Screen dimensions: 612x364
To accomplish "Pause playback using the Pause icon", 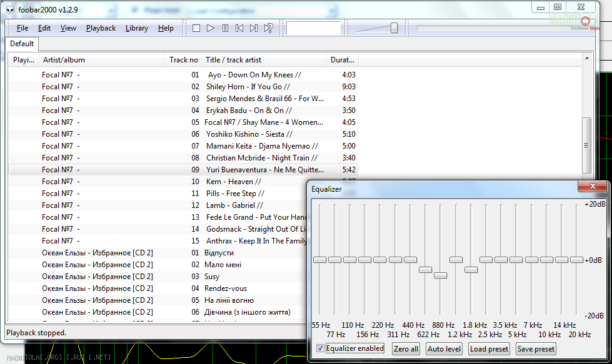I will coord(225,28).
